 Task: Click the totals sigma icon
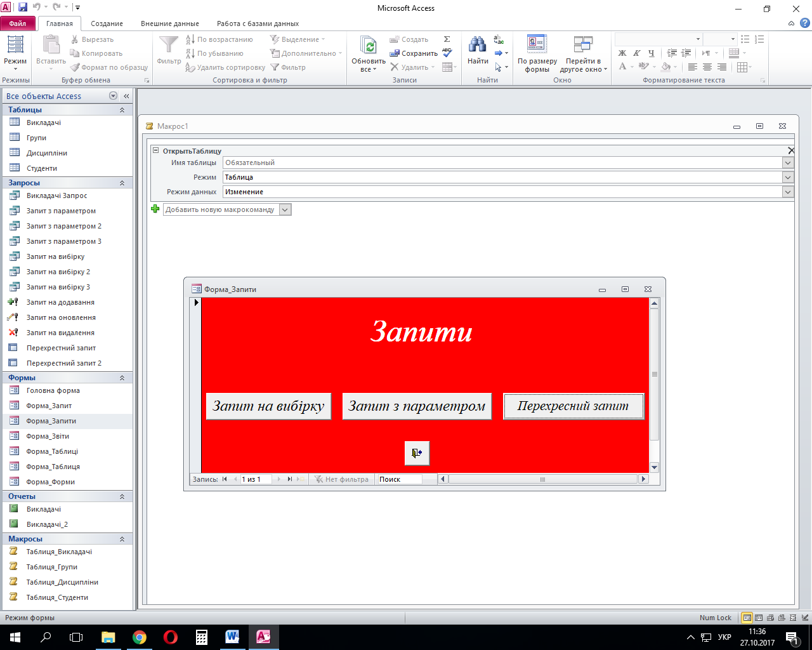point(447,39)
